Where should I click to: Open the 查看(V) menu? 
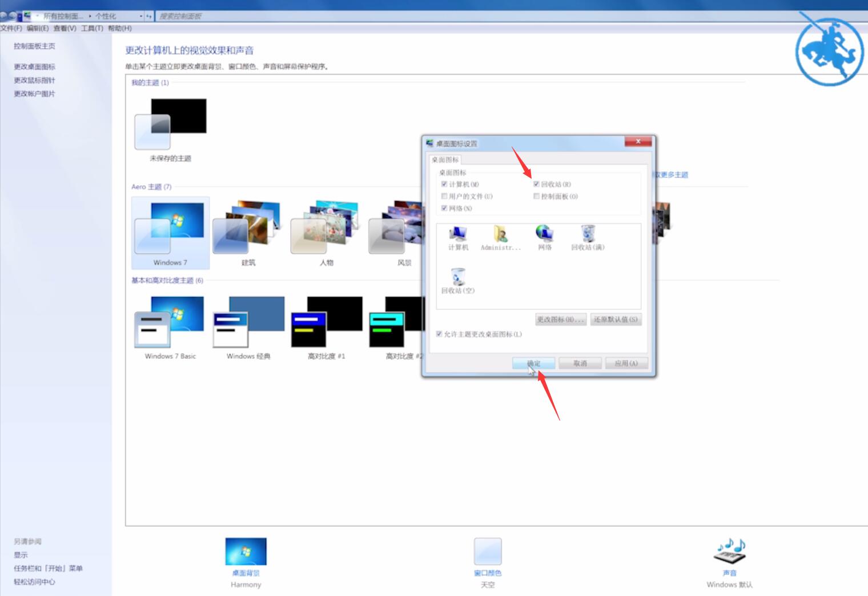(65, 28)
